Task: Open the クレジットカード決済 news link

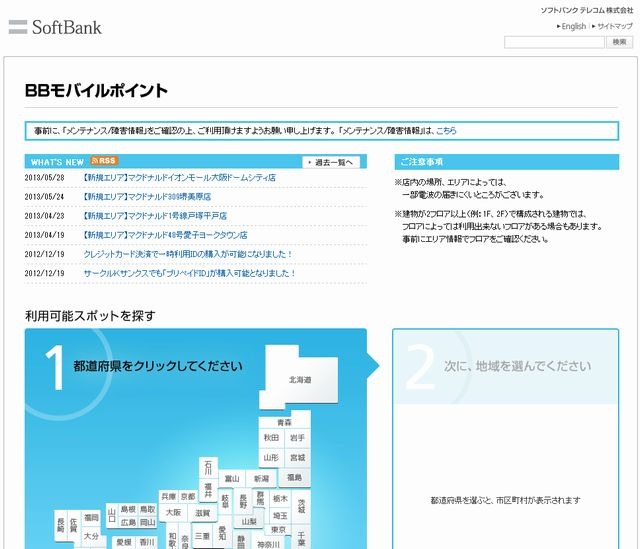Action: coord(188,254)
